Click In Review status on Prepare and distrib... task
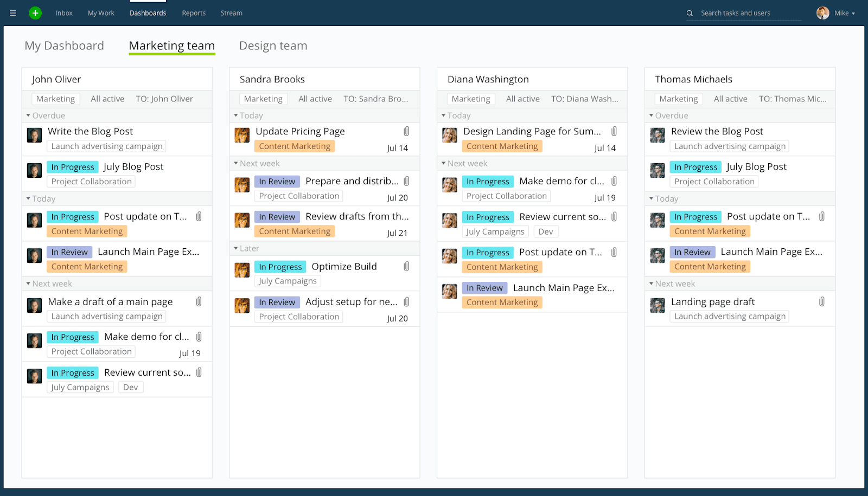 click(277, 181)
